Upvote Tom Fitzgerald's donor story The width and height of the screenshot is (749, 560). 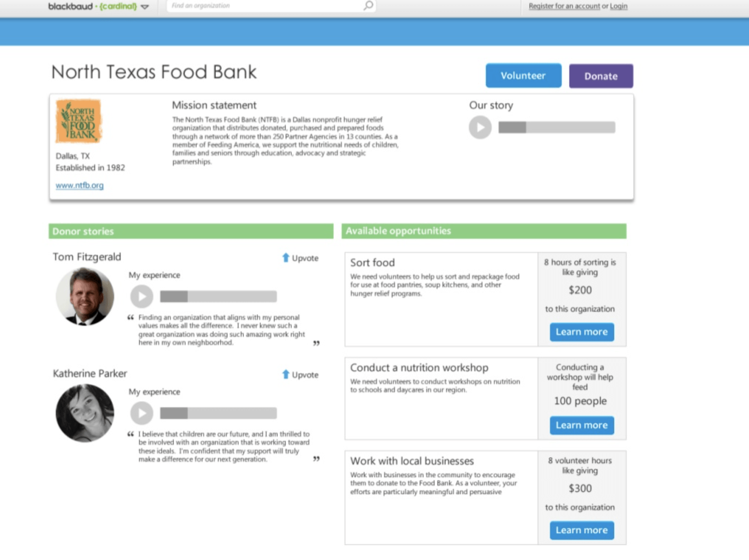coord(300,258)
